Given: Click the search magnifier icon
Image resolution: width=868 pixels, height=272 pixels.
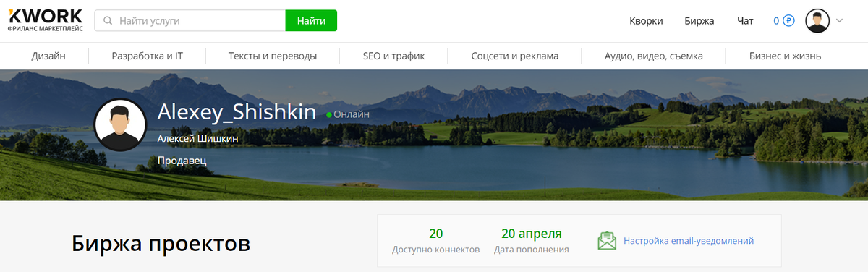Looking at the screenshot, I should coord(109,21).
